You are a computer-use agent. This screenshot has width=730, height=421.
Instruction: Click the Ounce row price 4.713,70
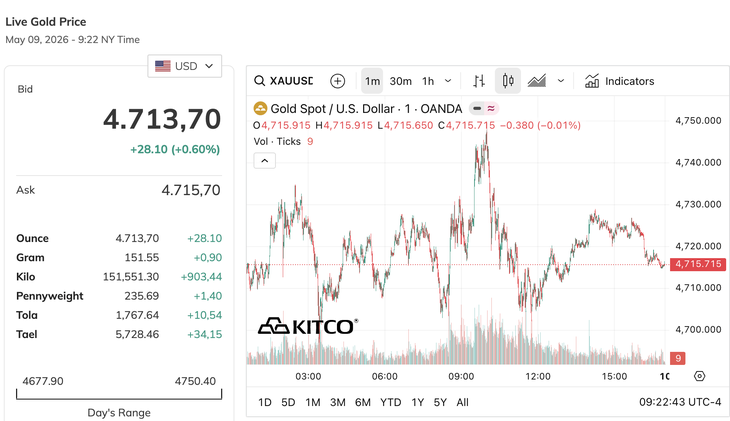coord(137,238)
